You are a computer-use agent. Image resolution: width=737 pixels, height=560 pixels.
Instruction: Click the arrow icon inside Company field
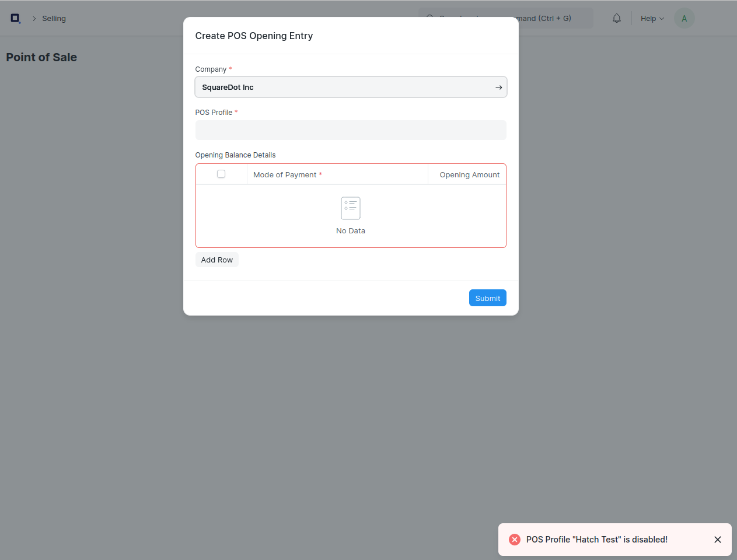coord(499,87)
